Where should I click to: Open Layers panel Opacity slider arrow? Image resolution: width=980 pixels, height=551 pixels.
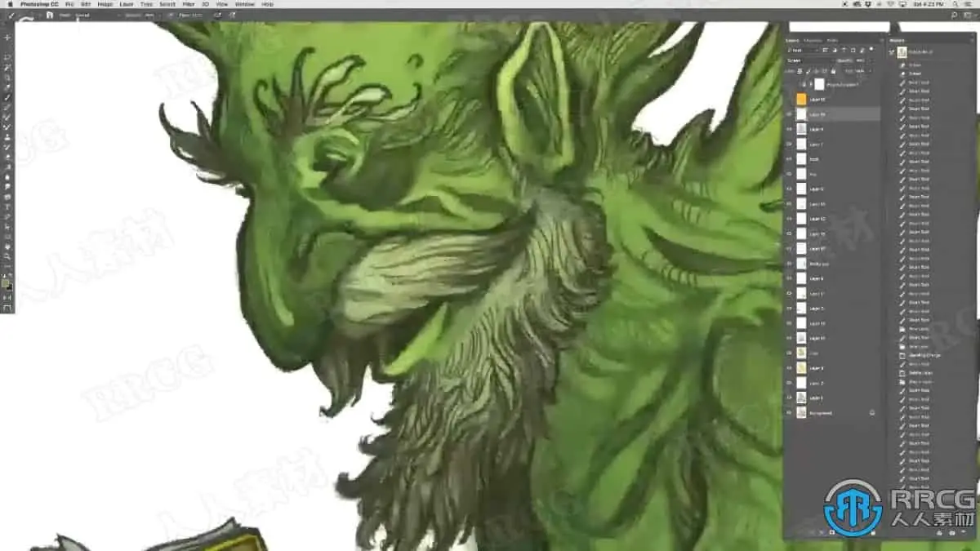point(870,60)
